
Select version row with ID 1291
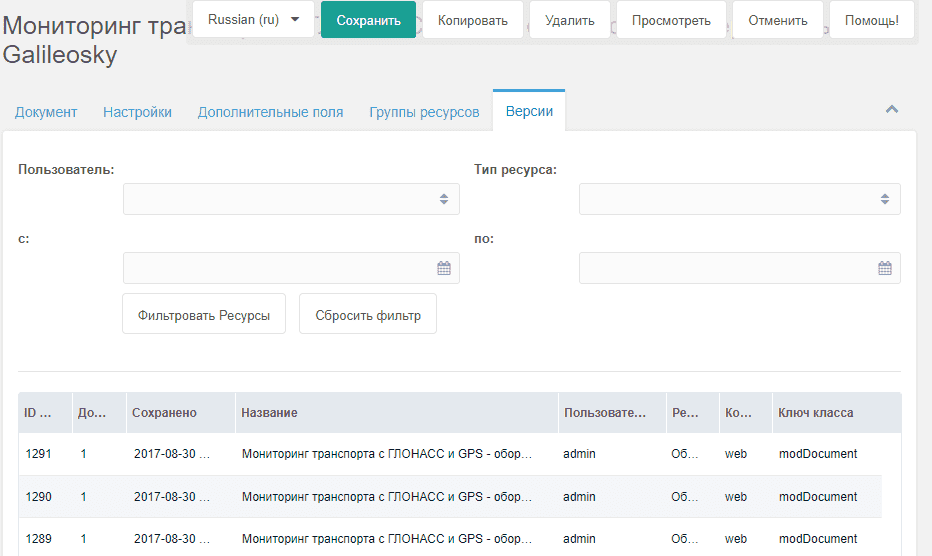450,454
